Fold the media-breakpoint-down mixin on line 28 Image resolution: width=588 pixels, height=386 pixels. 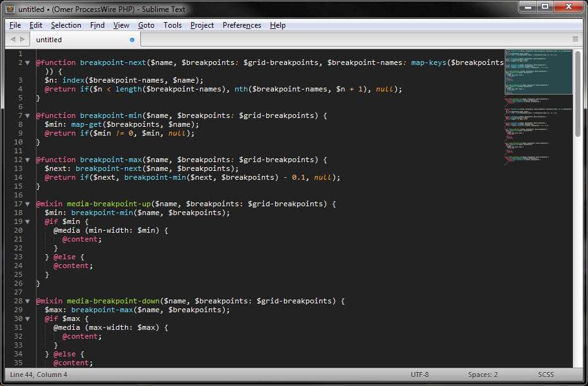coord(27,301)
